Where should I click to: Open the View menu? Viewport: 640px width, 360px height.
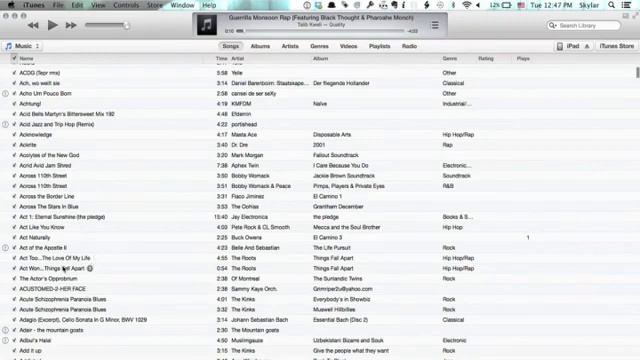click(98, 5)
